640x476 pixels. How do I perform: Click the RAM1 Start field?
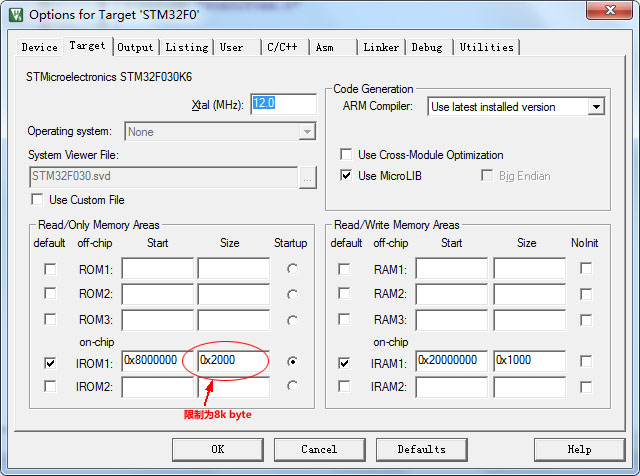[452, 269]
